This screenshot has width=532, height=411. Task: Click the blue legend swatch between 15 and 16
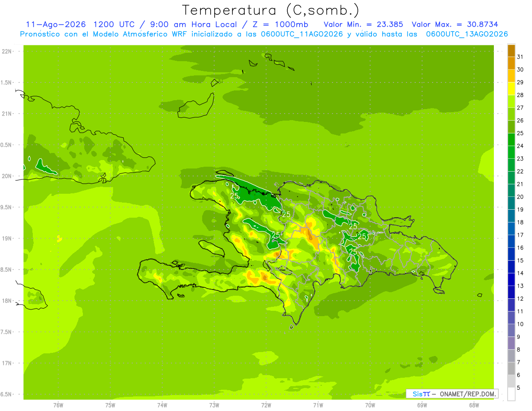coord(511,254)
